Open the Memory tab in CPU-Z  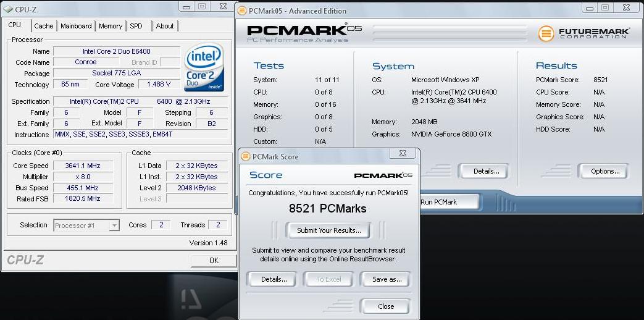[111, 26]
